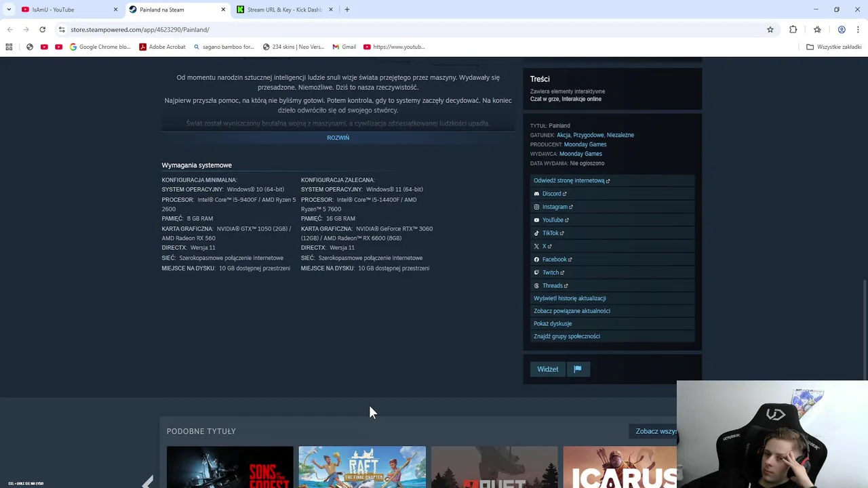Bookmark this page with the star icon
The image size is (868, 488).
pos(770,30)
